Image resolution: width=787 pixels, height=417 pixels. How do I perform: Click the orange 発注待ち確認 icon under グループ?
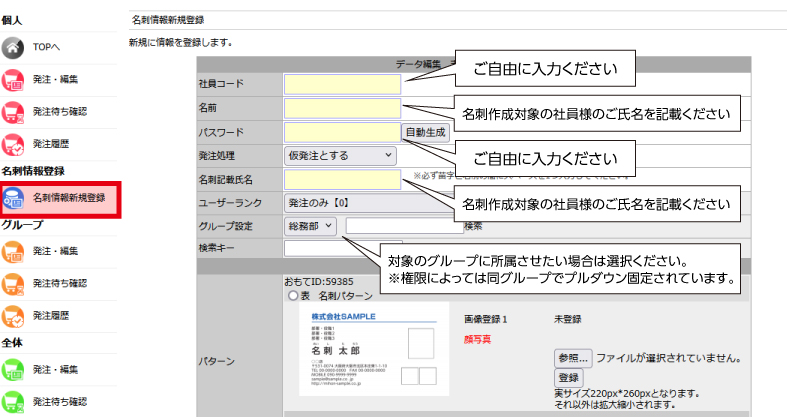[x=14, y=283]
